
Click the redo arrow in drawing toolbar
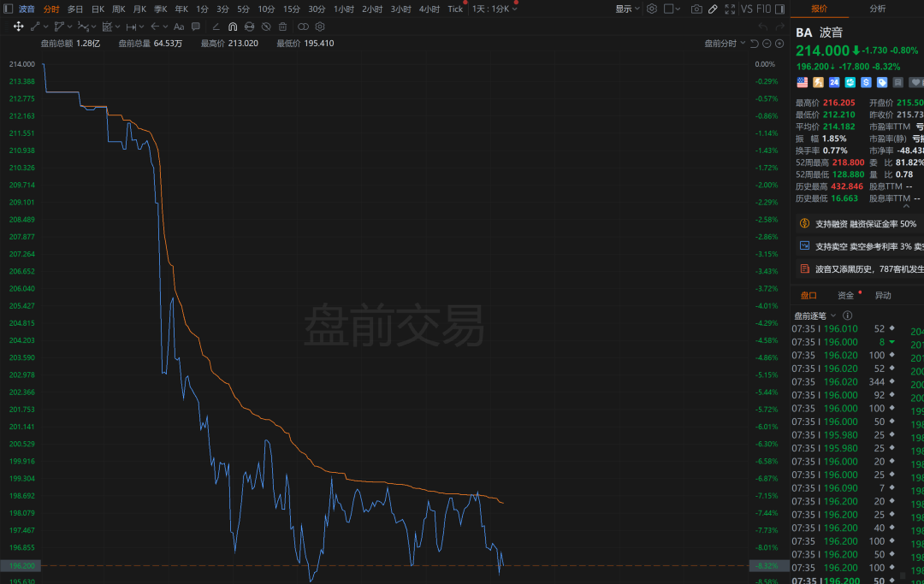coord(779,27)
